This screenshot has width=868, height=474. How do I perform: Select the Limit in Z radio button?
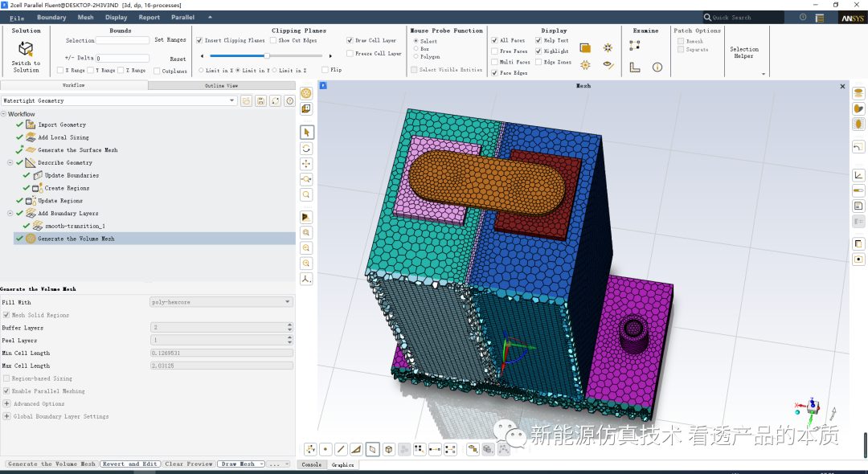[275, 71]
